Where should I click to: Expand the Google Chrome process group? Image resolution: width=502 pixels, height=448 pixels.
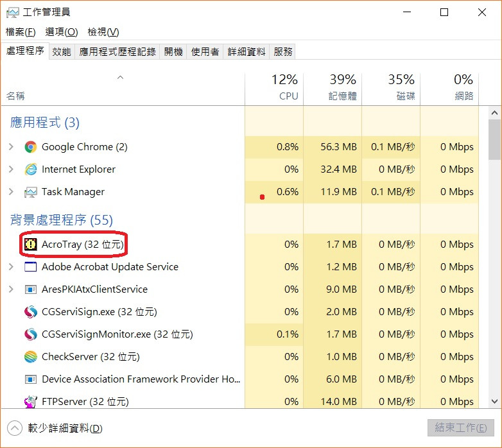coord(11,147)
